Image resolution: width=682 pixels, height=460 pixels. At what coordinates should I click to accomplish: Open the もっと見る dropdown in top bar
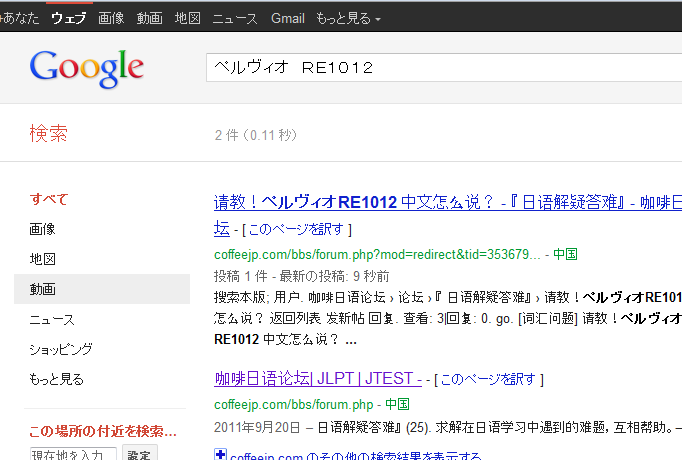coord(348,18)
